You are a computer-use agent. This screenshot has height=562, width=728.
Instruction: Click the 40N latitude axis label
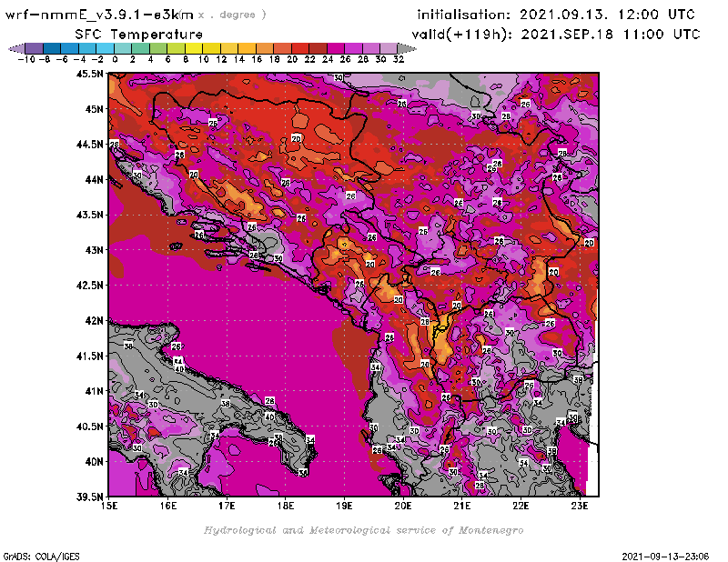click(94, 462)
